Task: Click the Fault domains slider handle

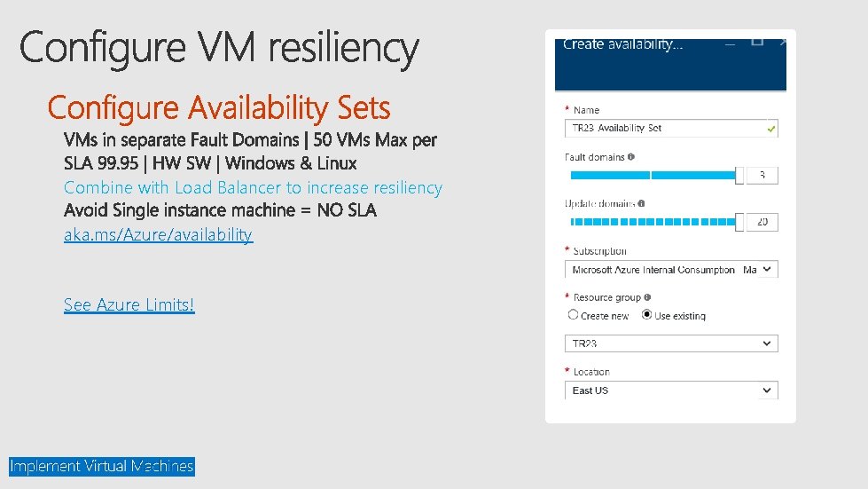Action: 739,176
